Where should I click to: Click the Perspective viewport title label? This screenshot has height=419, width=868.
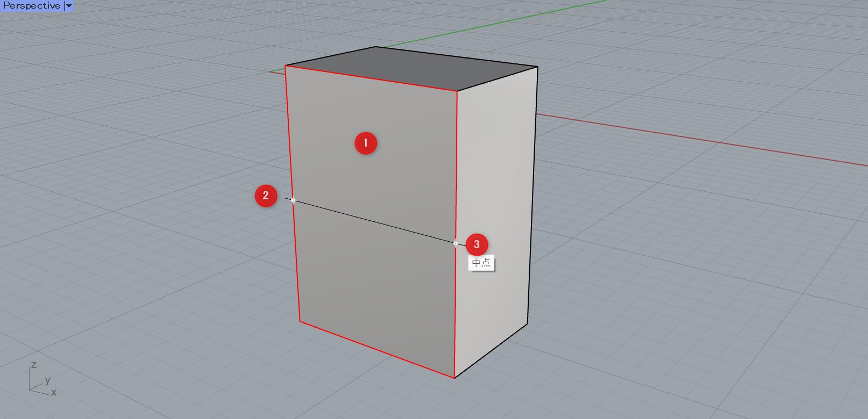tap(32, 5)
